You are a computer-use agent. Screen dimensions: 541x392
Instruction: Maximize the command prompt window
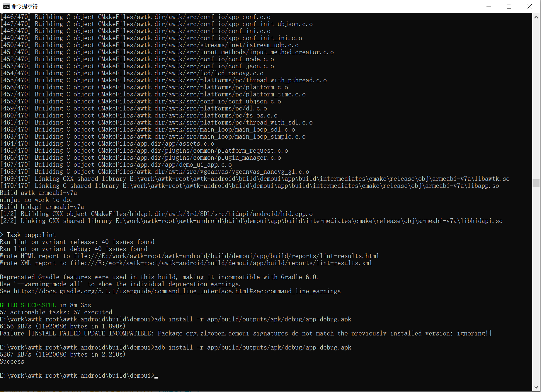pyautogui.click(x=509, y=6)
